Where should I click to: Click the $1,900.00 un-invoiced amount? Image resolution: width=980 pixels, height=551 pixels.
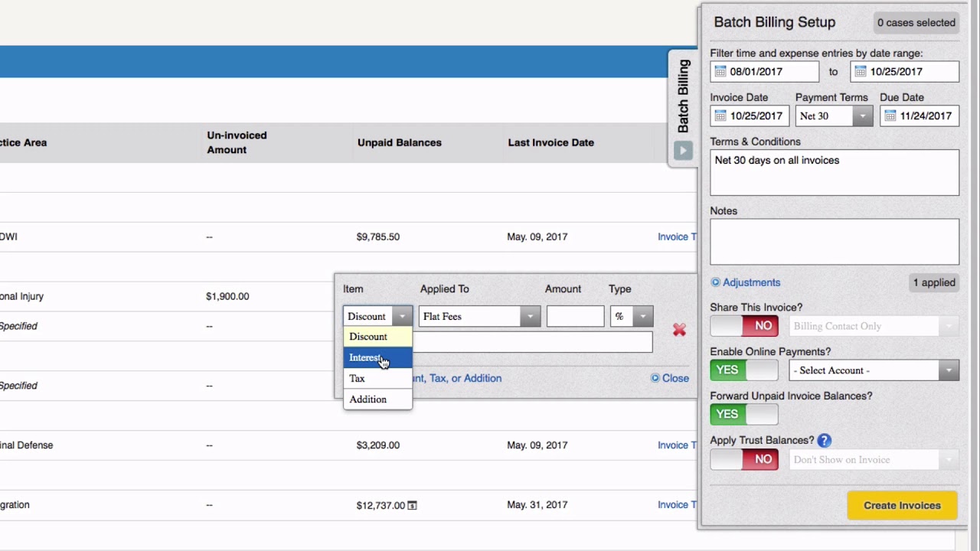(x=227, y=296)
